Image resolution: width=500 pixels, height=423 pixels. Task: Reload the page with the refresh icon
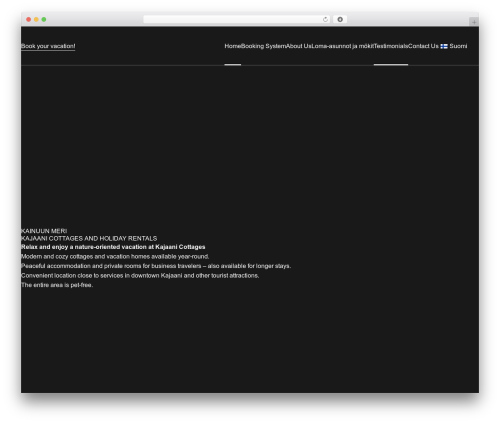[x=325, y=19]
